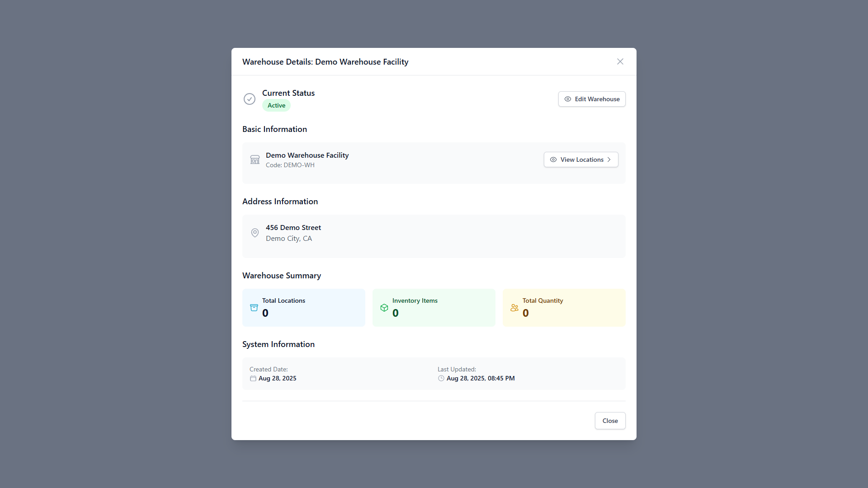This screenshot has height=488, width=868.
Task: Click the green Active status badge
Action: [276, 105]
